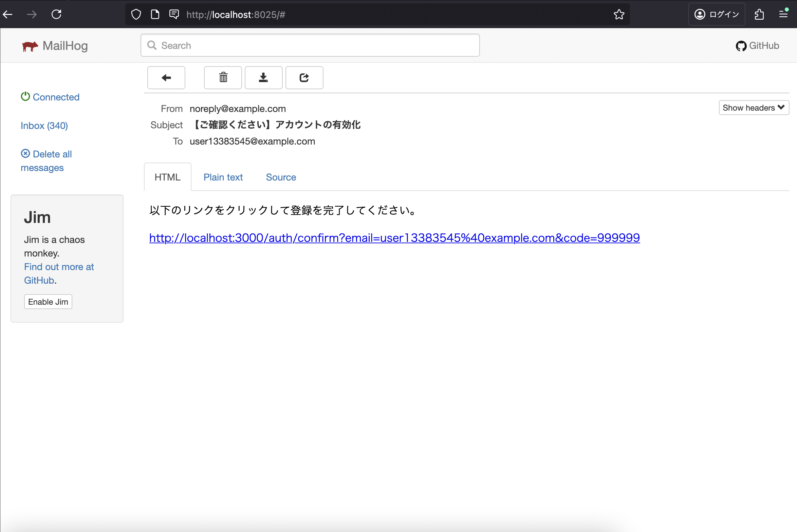
Task: Bookmark the page using the star icon
Action: coord(619,14)
